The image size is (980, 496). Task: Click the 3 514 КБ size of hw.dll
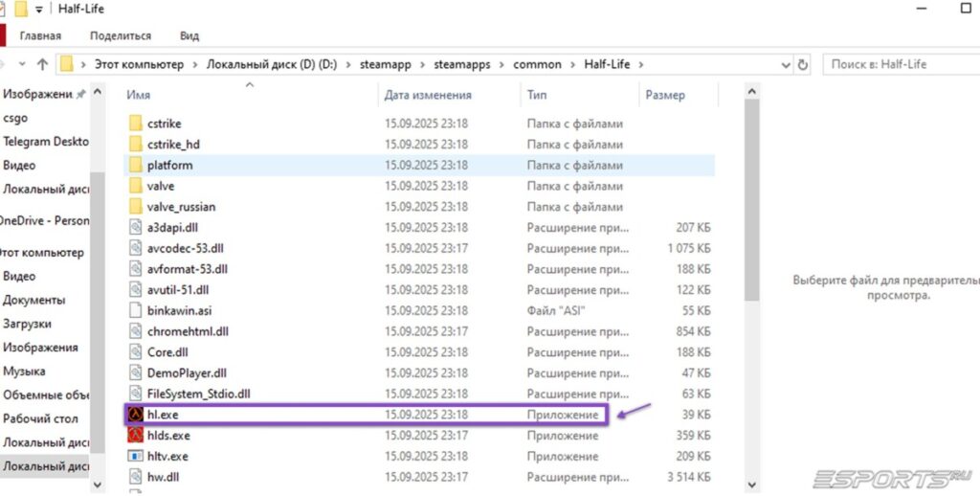pyautogui.click(x=689, y=477)
